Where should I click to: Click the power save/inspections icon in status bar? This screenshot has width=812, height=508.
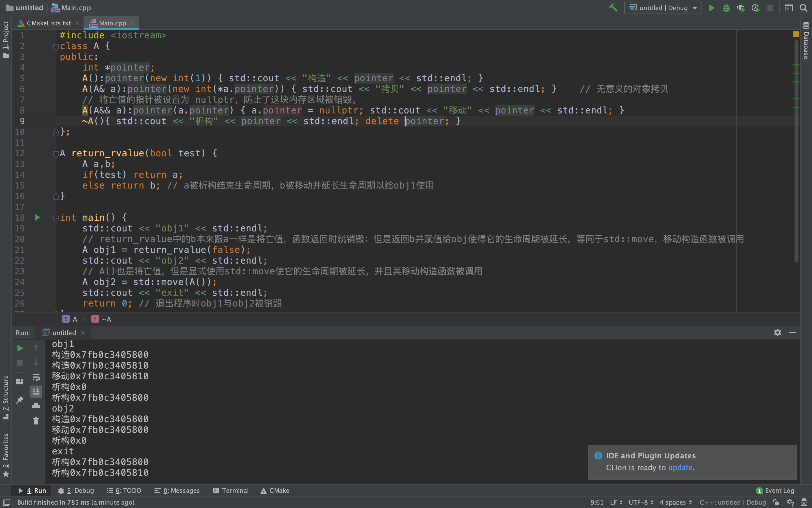click(x=790, y=502)
